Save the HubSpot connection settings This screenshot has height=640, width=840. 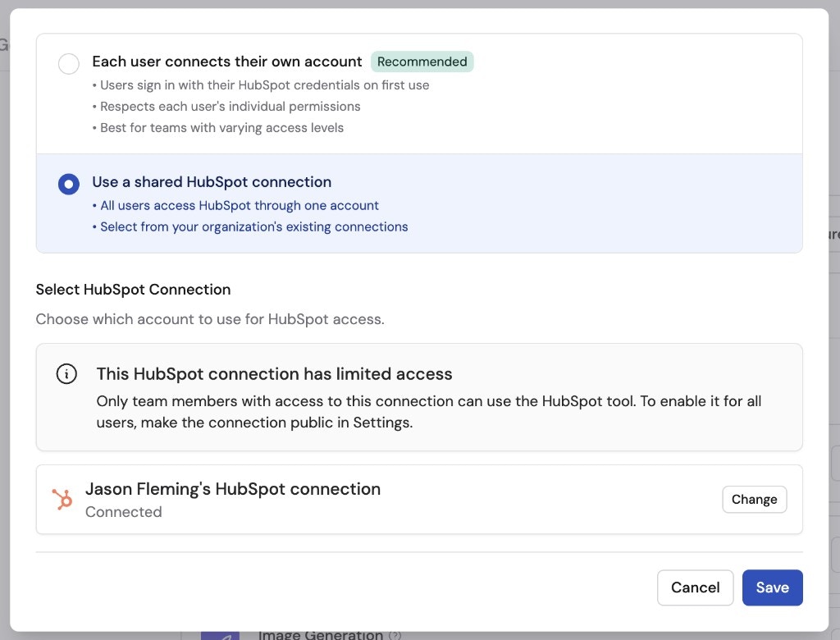[772, 587]
